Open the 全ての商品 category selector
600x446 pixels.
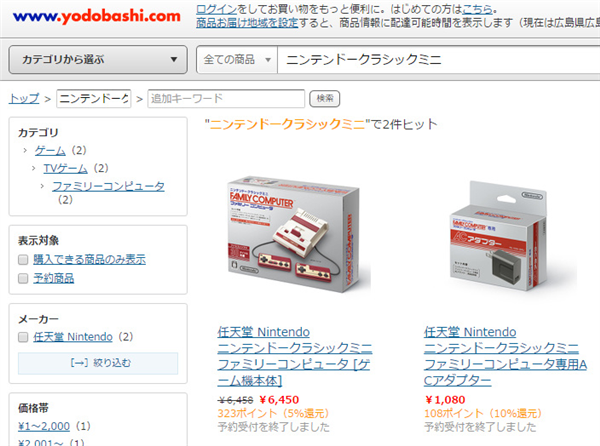click(237, 59)
